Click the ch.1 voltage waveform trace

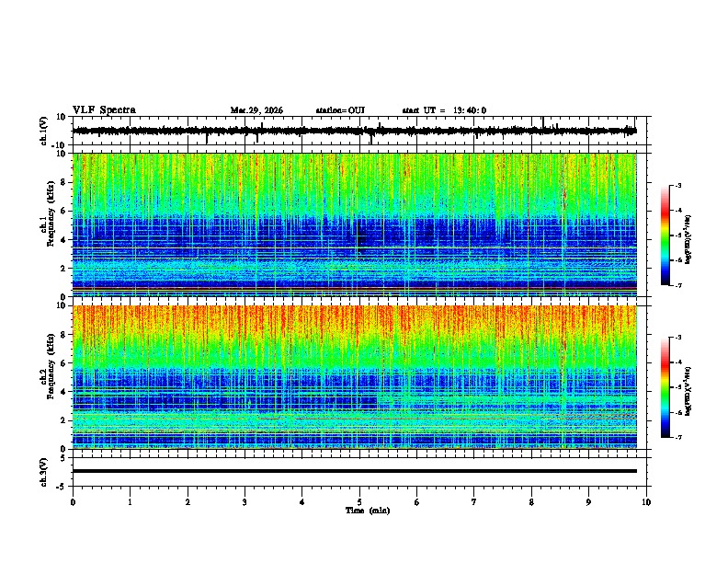(354, 131)
